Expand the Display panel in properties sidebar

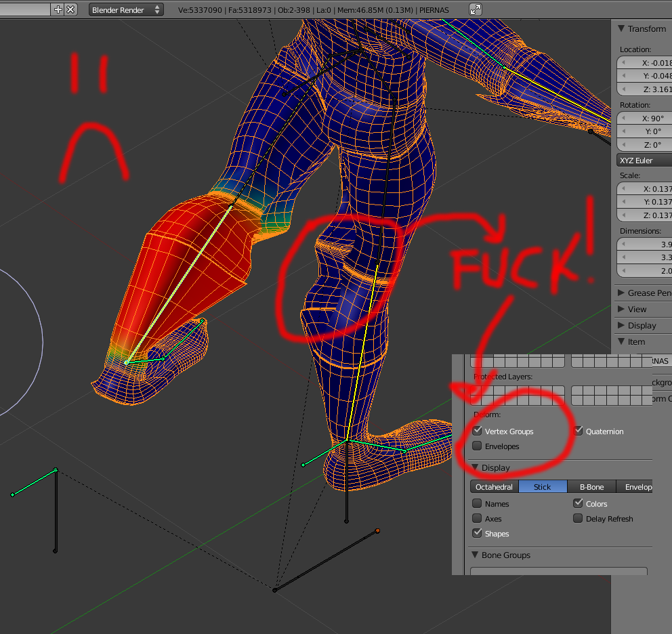pyautogui.click(x=621, y=325)
